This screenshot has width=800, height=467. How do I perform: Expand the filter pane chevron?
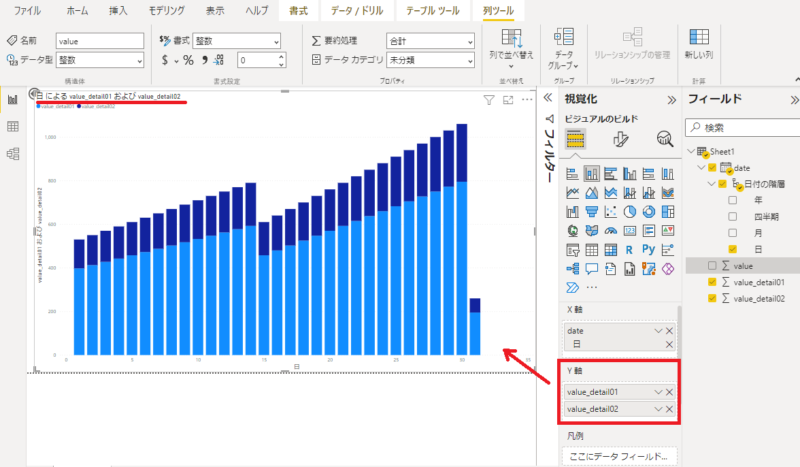[548, 98]
